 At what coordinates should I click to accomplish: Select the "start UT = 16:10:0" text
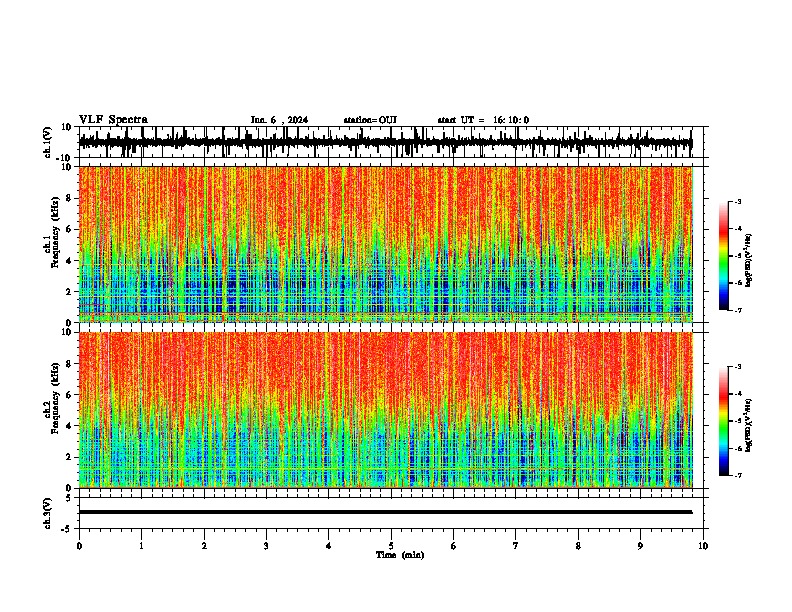[x=483, y=120]
